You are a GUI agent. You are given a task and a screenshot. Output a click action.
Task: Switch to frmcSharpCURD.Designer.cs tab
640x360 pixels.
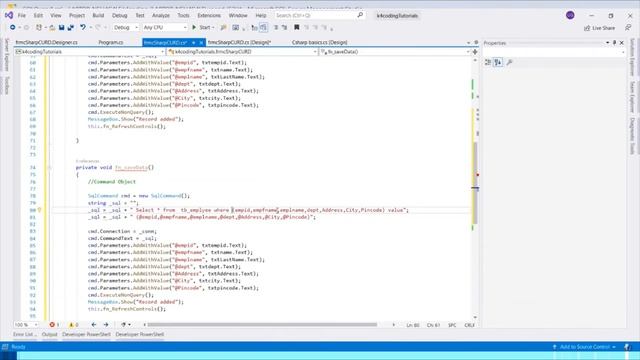[47, 42]
